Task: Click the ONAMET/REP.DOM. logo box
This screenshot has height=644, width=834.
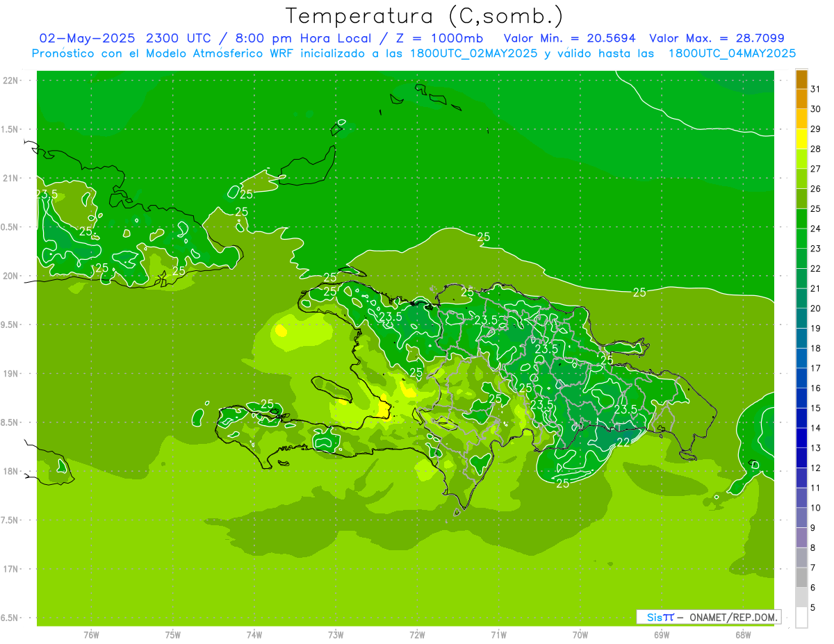Action: [x=708, y=617]
